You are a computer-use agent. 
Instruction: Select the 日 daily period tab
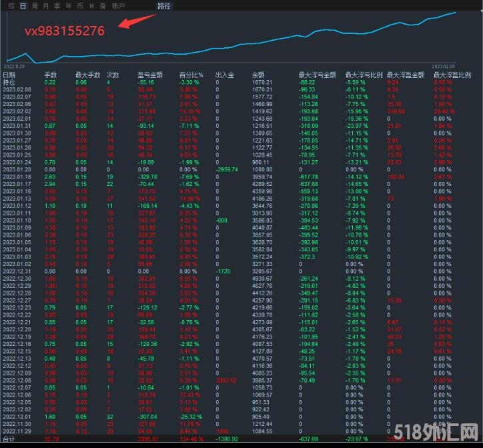[x=23, y=5]
